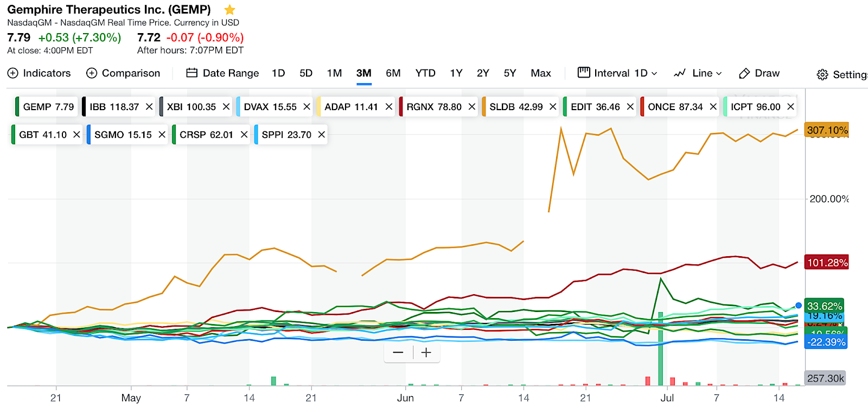868x407 pixels.
Task: Switch to the 1Y range
Action: [456, 73]
